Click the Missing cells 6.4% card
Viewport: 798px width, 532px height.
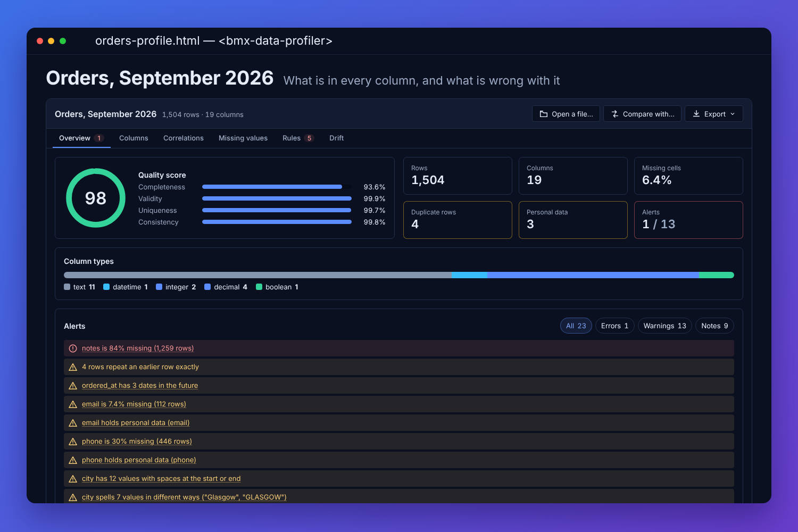pyautogui.click(x=688, y=176)
